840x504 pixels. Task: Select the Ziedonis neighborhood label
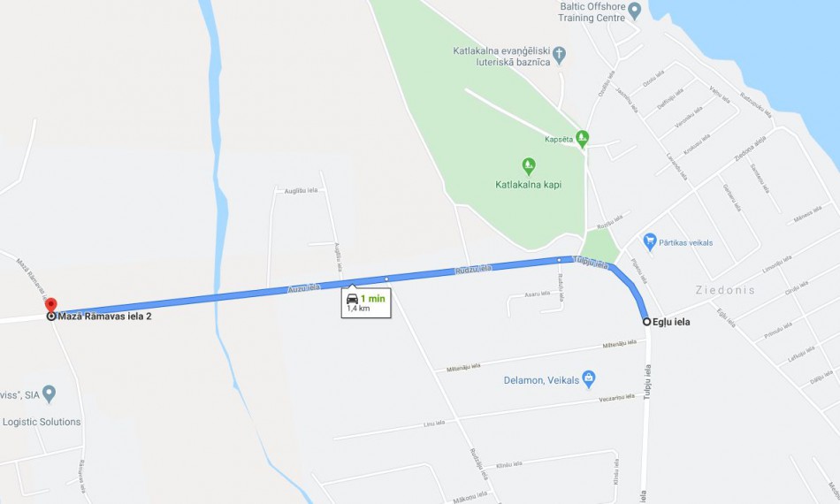[725, 290]
